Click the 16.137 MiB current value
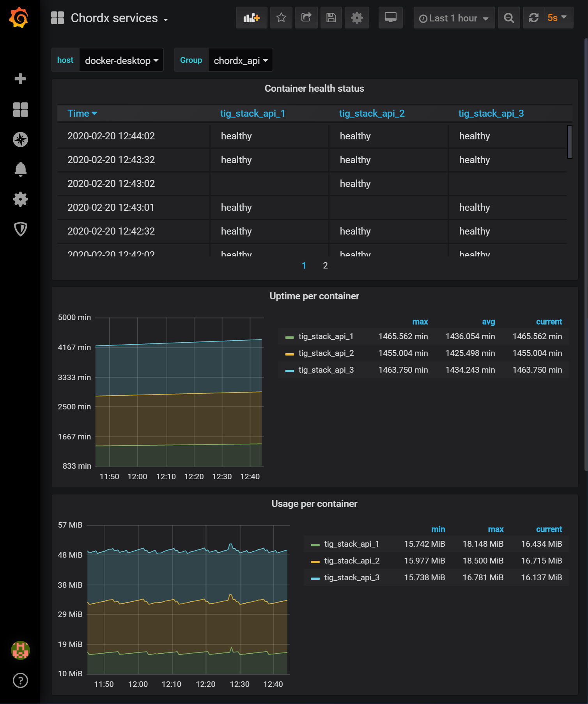Image resolution: width=588 pixels, height=704 pixels. (542, 578)
